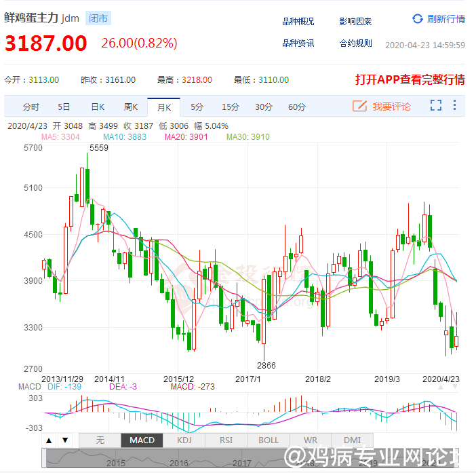The width and height of the screenshot is (476, 473).
Task: Open the 影响因素 link
Action: coord(355,22)
